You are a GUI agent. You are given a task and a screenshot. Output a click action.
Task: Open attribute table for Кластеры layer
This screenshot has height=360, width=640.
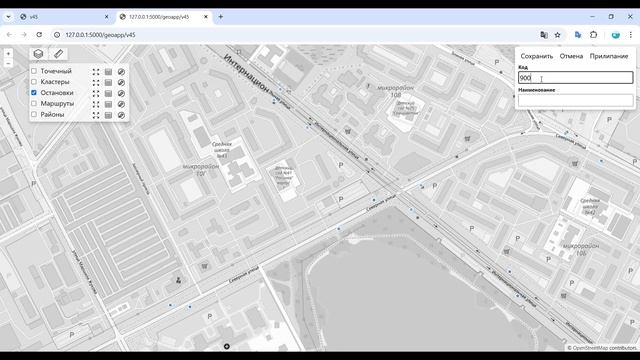(108, 82)
